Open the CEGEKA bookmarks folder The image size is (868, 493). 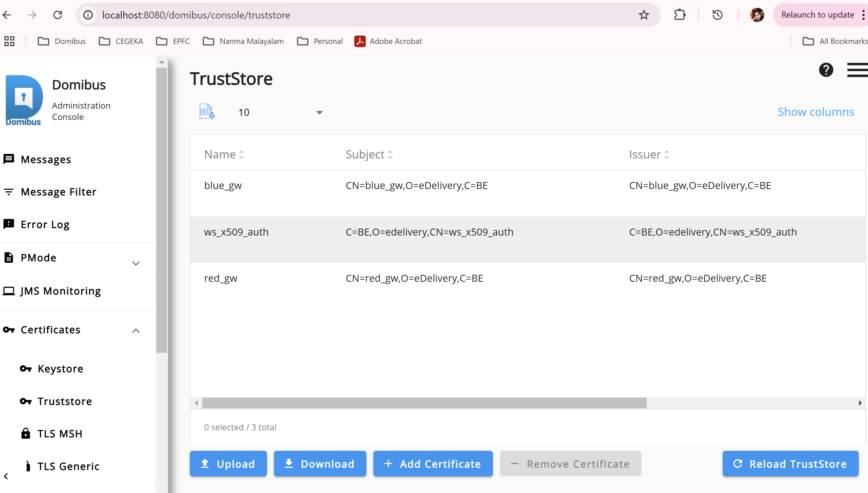[121, 41]
